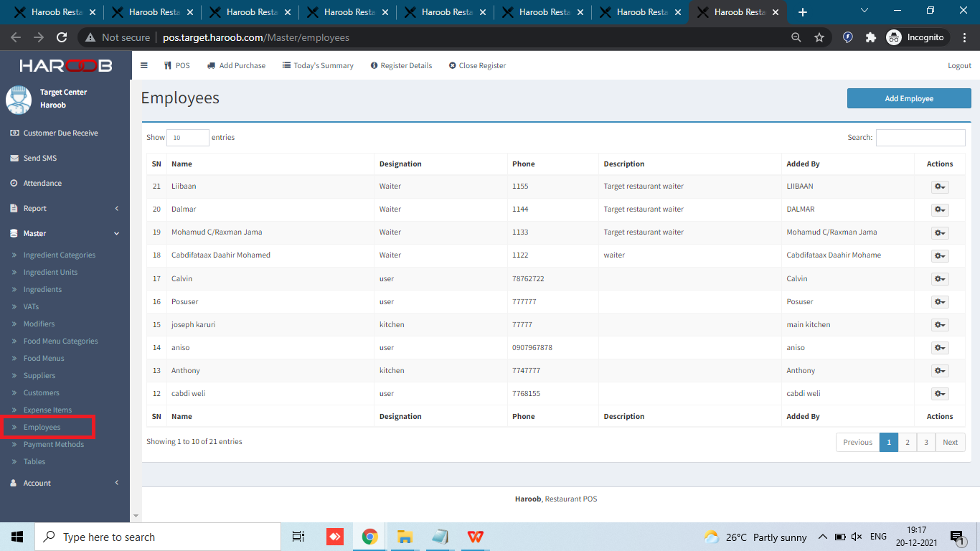The width and height of the screenshot is (980, 551).
Task: Sort table by Phone column header
Action: (553, 164)
